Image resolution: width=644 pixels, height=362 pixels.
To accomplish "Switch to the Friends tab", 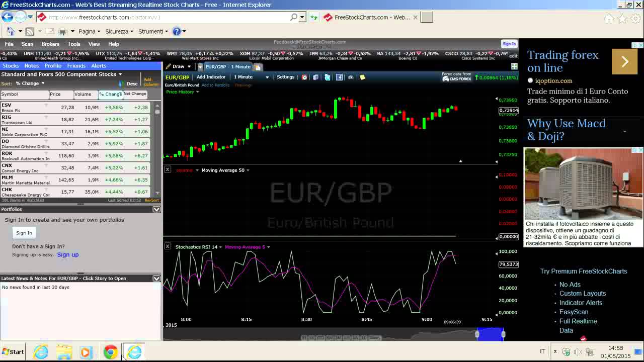I will [x=76, y=66].
